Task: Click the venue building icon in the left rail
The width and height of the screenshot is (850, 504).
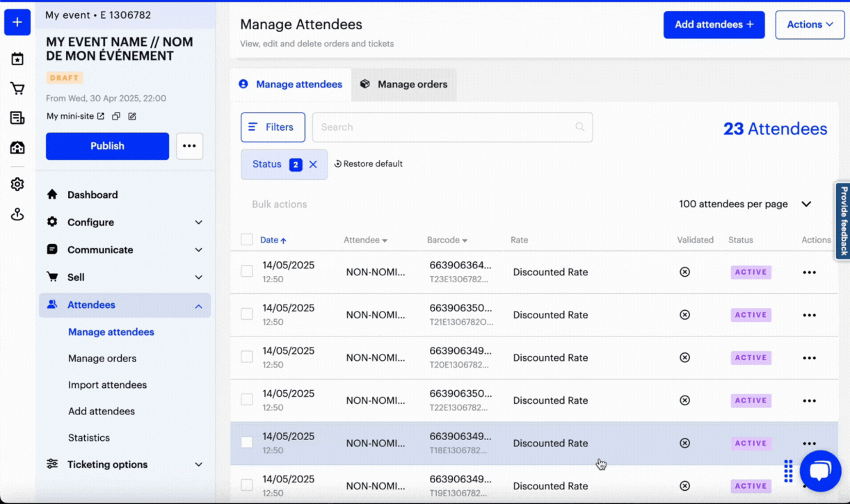Action: tap(17, 147)
